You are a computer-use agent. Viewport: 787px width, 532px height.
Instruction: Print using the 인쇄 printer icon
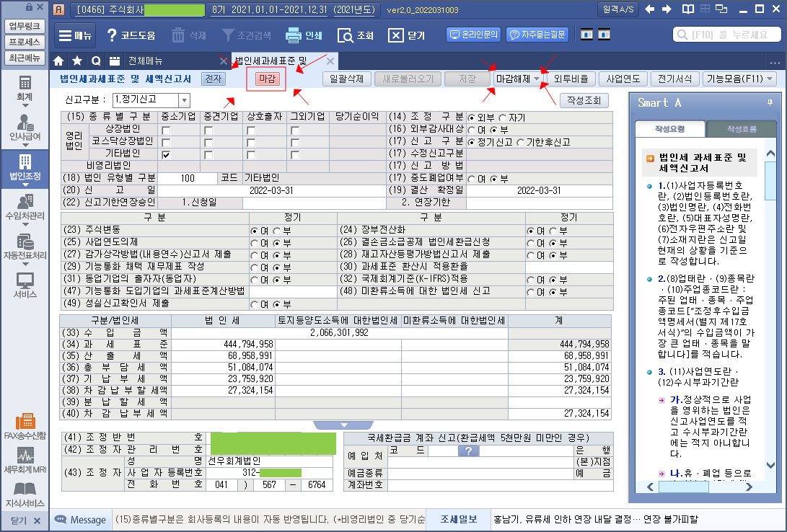293,35
